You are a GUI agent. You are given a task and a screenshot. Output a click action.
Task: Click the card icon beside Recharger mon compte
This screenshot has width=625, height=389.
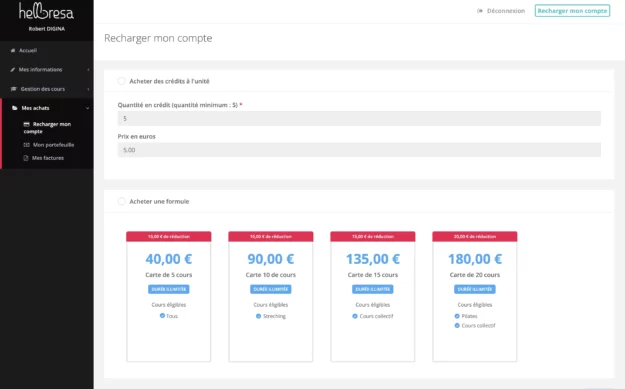[x=27, y=124]
